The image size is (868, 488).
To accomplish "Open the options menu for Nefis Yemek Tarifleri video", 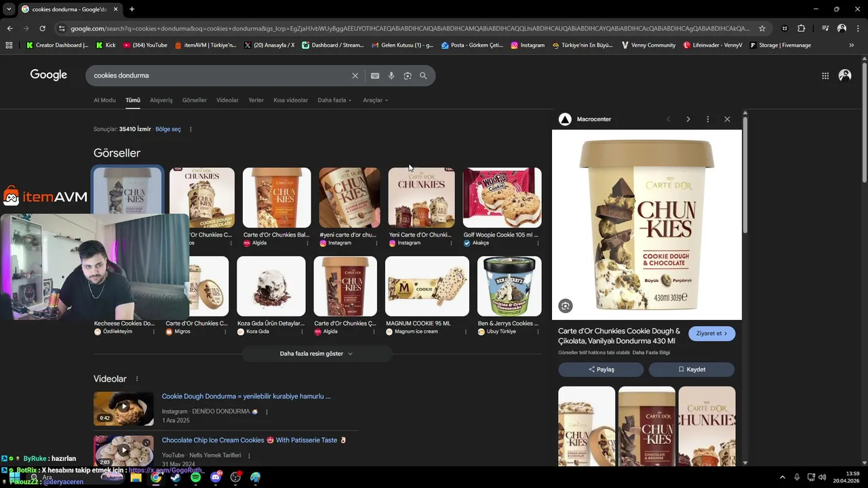I will coord(249,455).
